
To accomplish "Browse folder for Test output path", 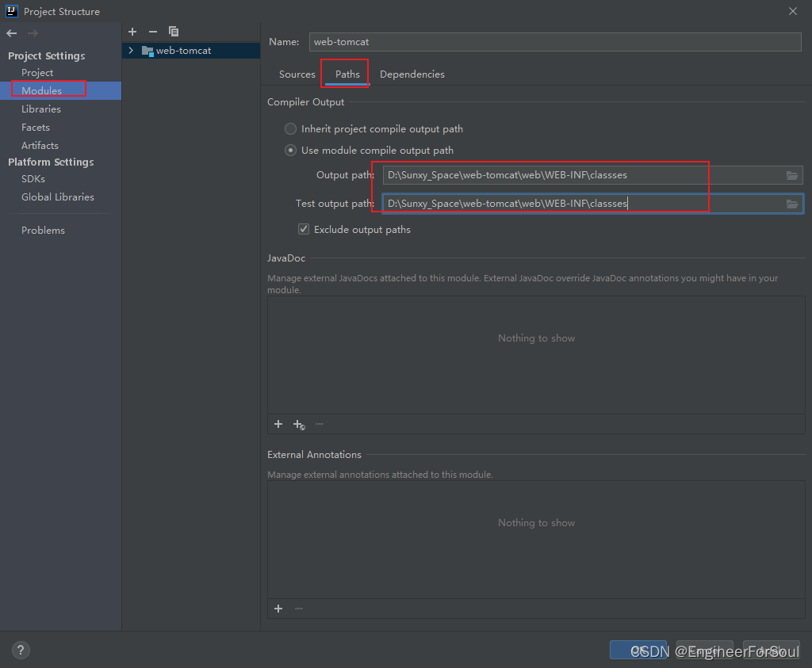I will [x=792, y=204].
